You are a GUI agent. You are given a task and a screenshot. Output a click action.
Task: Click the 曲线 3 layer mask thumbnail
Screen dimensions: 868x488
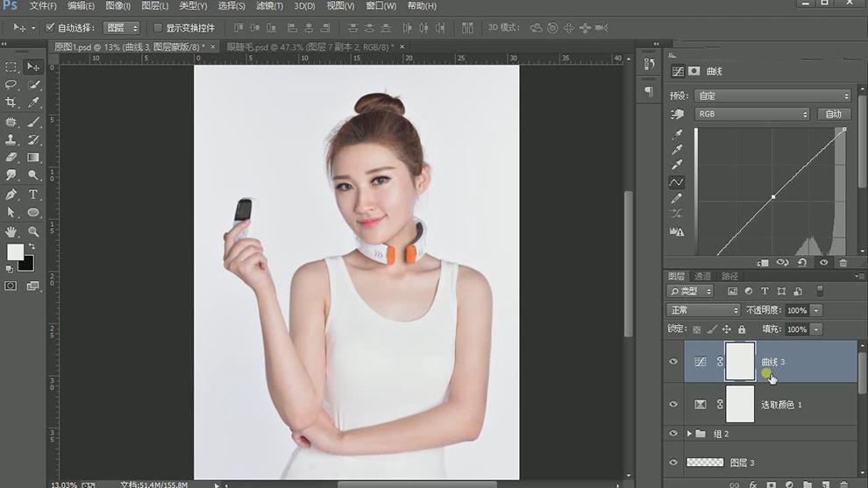740,361
